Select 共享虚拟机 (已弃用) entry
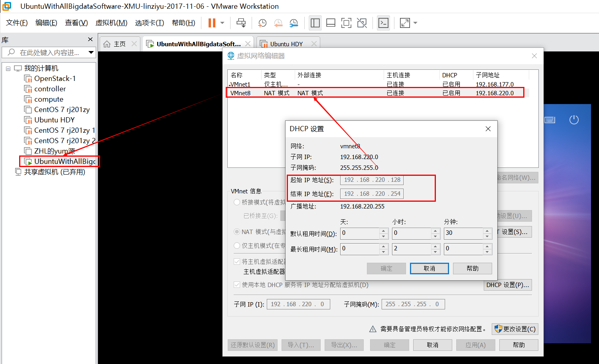This screenshot has width=599, height=364. pyautogui.click(x=55, y=172)
